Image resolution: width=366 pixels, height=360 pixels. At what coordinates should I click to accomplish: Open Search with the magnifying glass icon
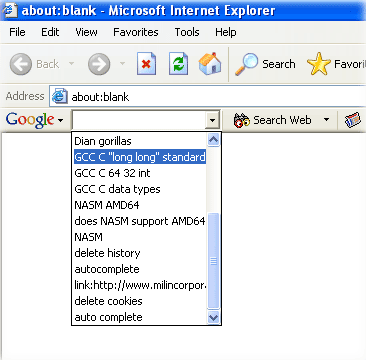[x=246, y=64]
